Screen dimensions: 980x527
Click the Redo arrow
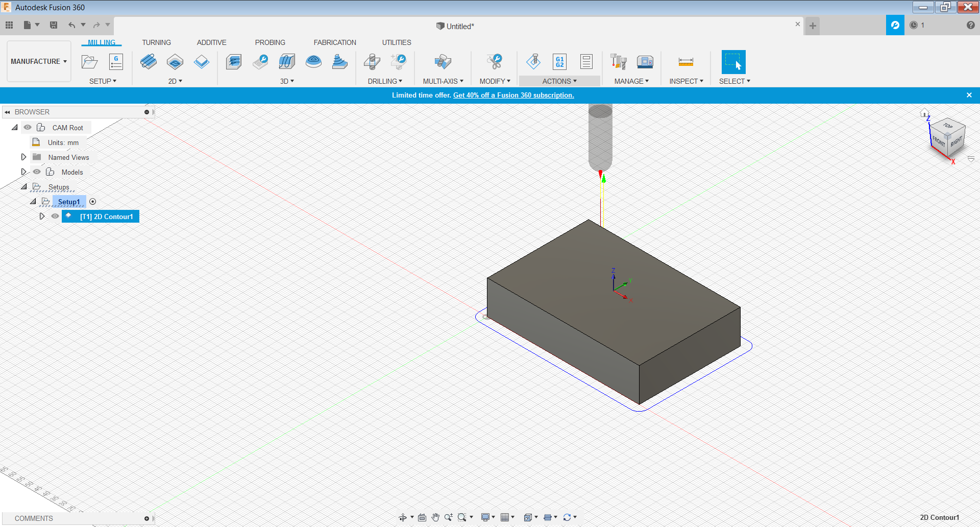point(96,25)
